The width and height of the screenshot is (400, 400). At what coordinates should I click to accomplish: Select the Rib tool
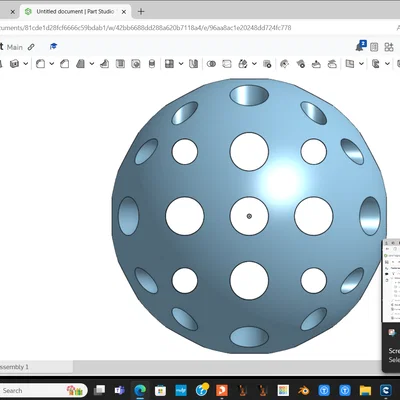[105, 64]
